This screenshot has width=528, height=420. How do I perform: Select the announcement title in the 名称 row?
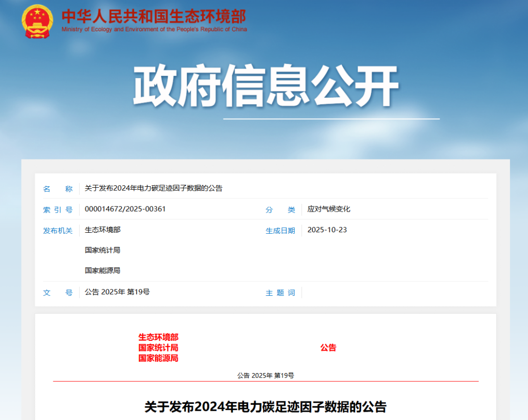(154, 188)
